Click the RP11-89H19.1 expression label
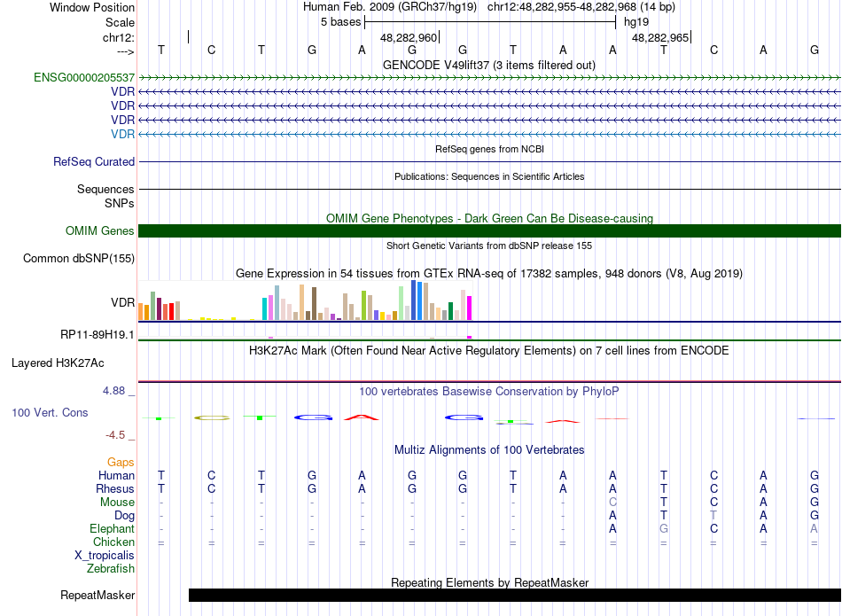This screenshot has width=842, height=616. tap(97, 334)
